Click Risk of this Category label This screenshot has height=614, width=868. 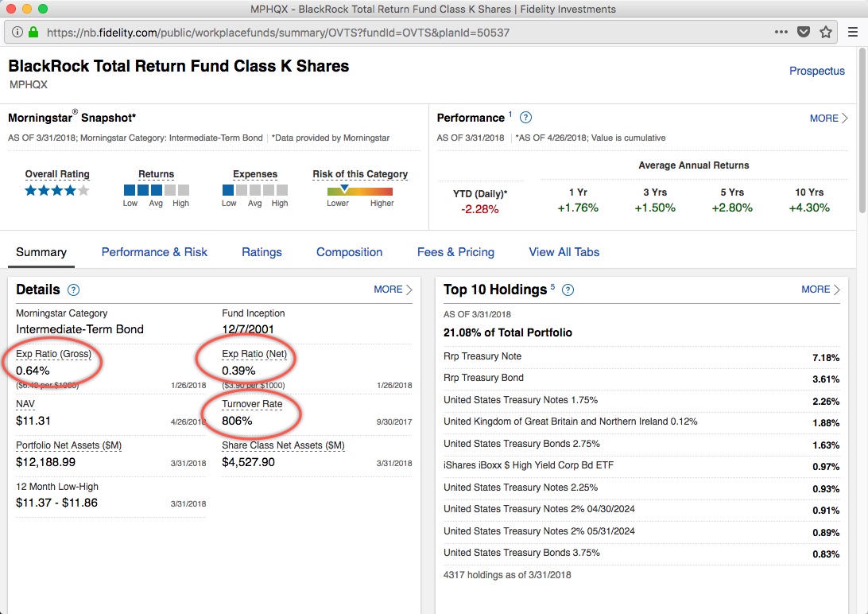coord(360,174)
